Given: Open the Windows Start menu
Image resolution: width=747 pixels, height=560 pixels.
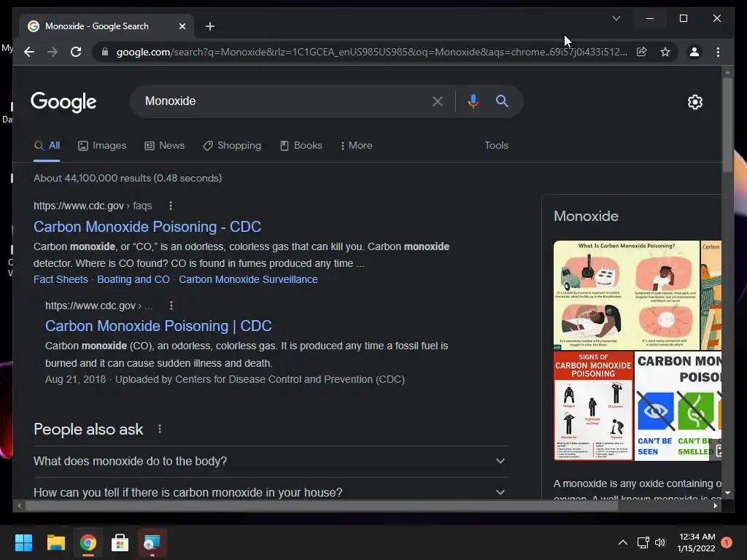Looking at the screenshot, I should 23,542.
